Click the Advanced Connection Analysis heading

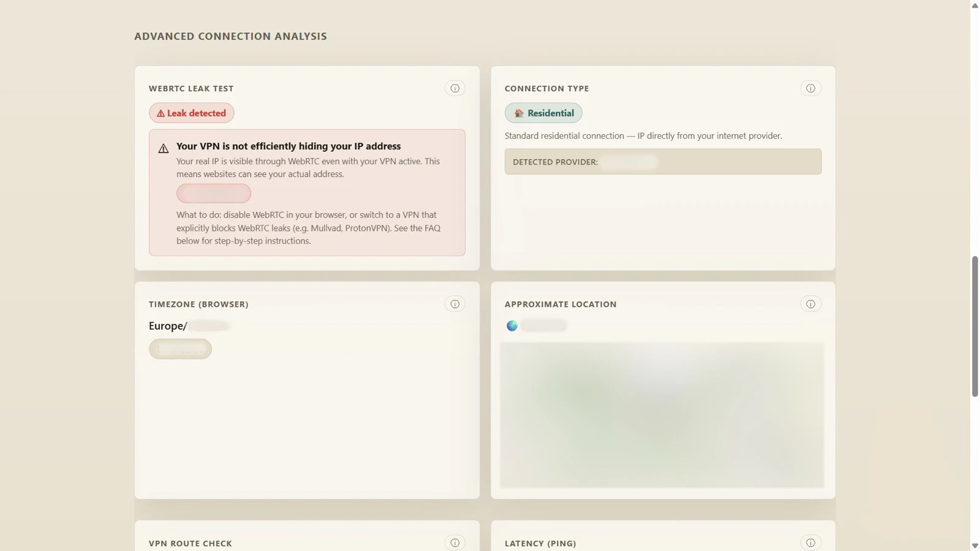(230, 36)
